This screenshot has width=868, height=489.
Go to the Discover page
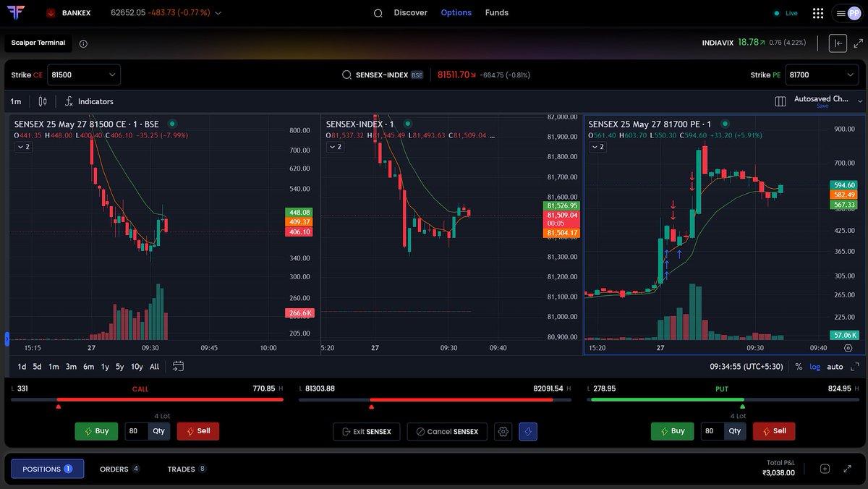pos(410,13)
